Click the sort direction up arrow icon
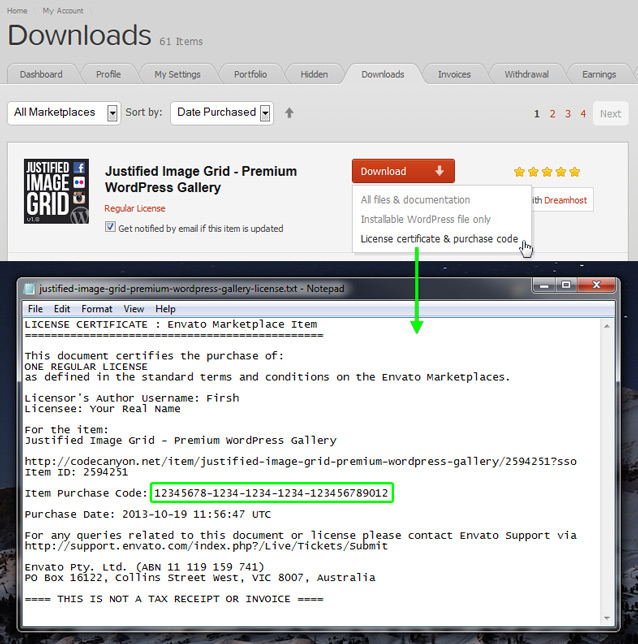 [289, 113]
